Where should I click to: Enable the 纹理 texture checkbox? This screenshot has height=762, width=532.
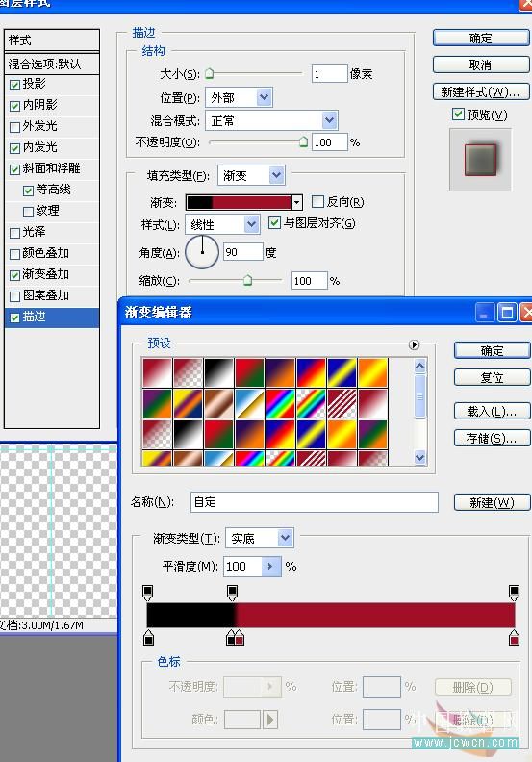[28, 212]
